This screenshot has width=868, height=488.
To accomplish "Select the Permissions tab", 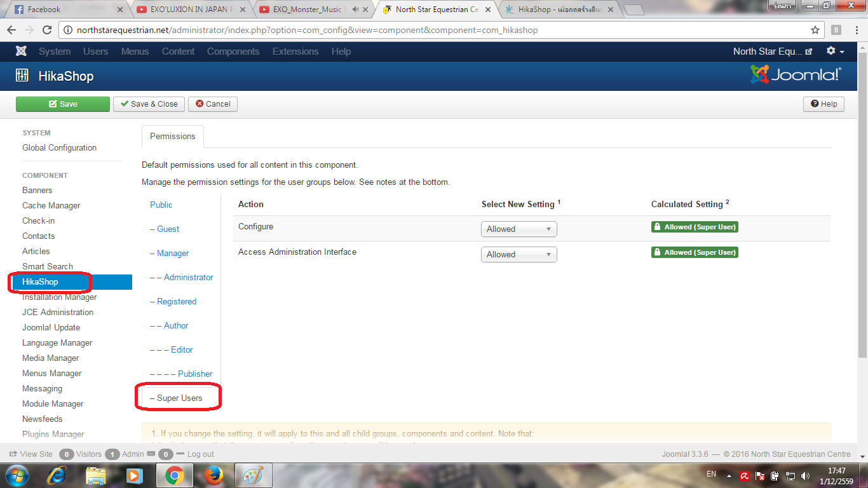I will tap(173, 136).
